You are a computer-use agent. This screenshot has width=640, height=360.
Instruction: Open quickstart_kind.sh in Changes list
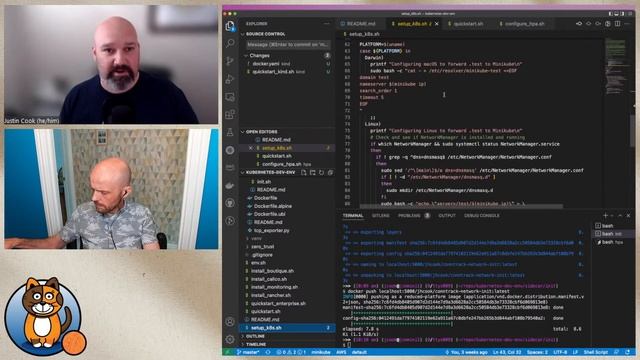coord(272,72)
